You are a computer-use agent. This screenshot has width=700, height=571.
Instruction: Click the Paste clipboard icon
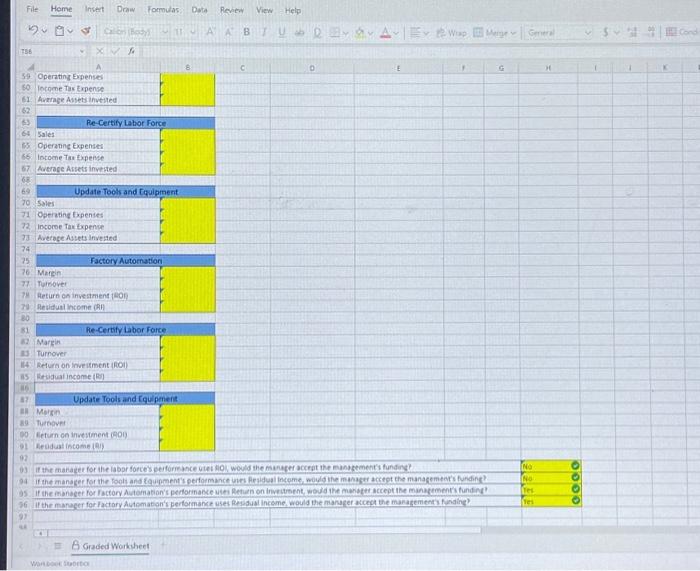[59, 31]
